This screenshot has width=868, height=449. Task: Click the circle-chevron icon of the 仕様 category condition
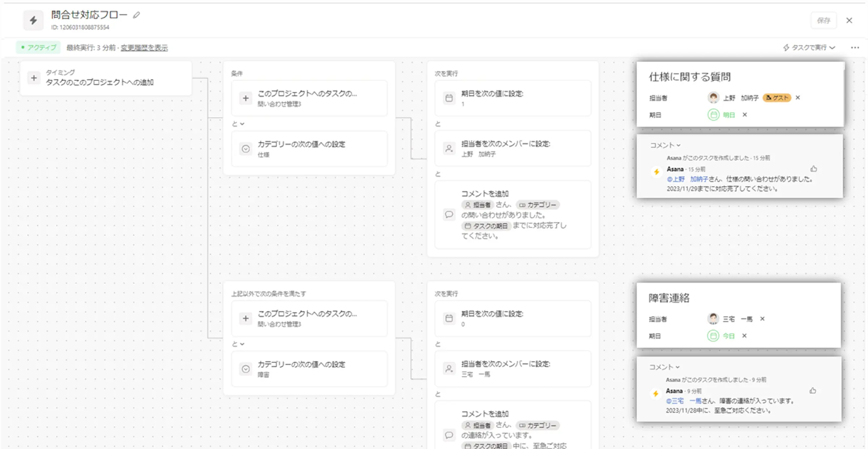[x=246, y=149]
